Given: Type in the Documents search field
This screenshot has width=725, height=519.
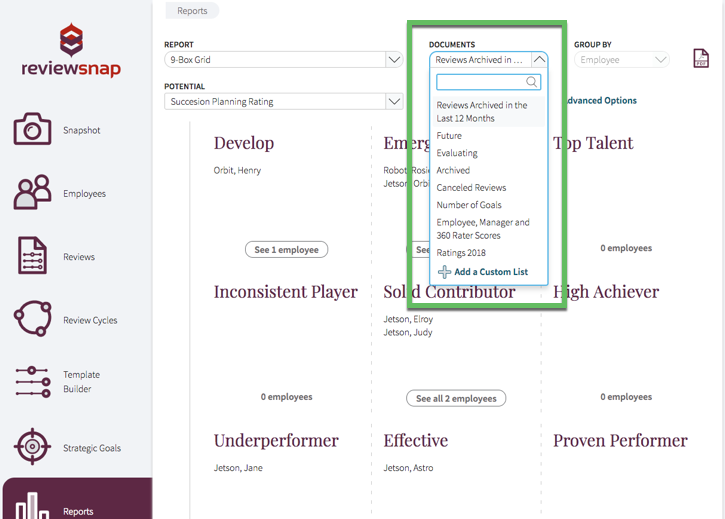Looking at the screenshot, I should tap(480, 82).
